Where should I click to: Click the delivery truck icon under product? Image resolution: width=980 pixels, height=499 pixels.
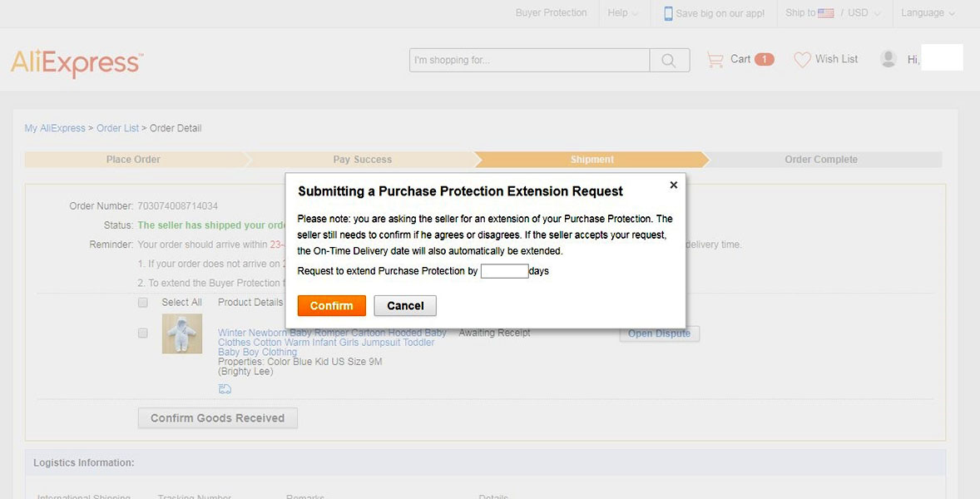tap(225, 389)
